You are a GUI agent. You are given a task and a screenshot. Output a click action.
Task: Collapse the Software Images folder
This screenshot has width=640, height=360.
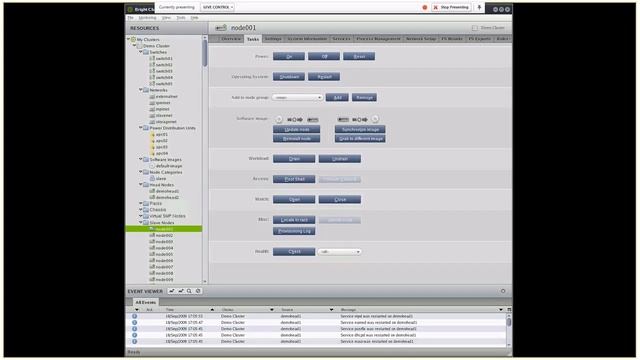141,160
